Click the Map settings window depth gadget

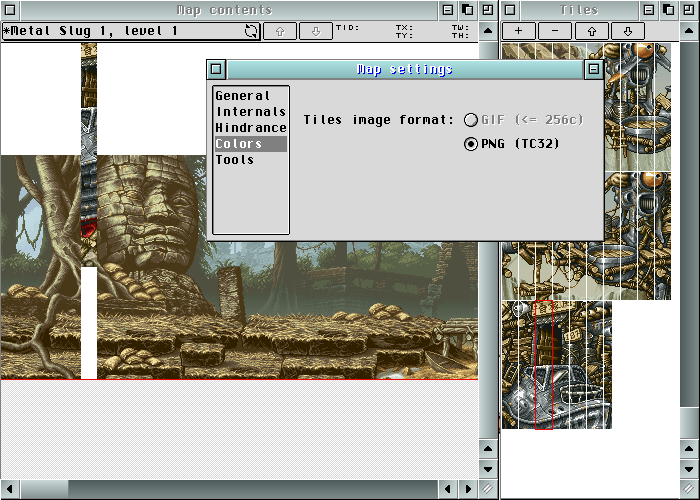[x=594, y=70]
